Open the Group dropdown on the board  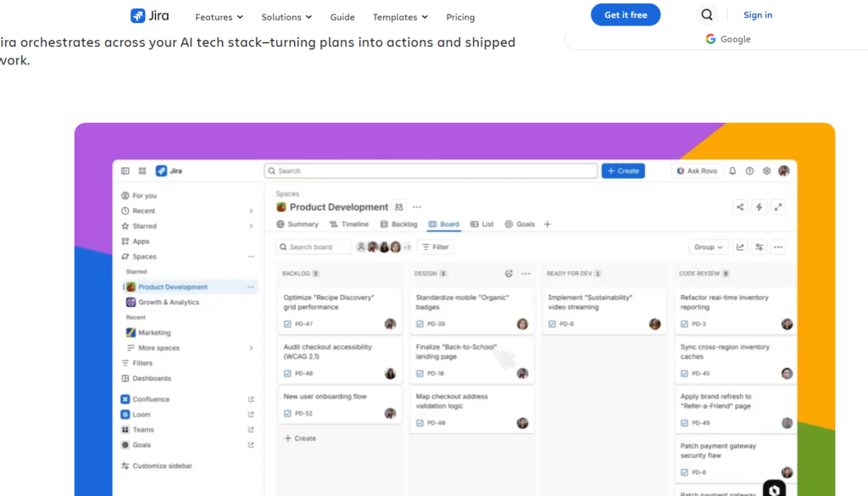pyautogui.click(x=708, y=247)
